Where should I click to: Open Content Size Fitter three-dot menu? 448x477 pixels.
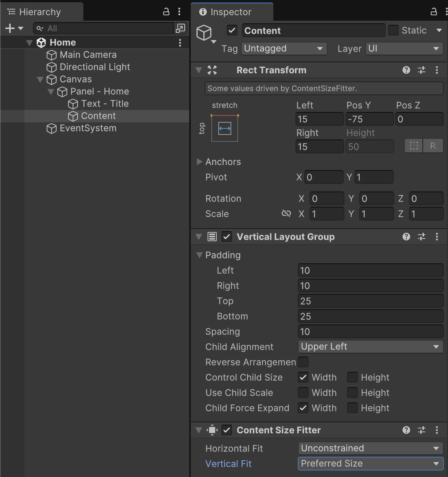pos(437,430)
